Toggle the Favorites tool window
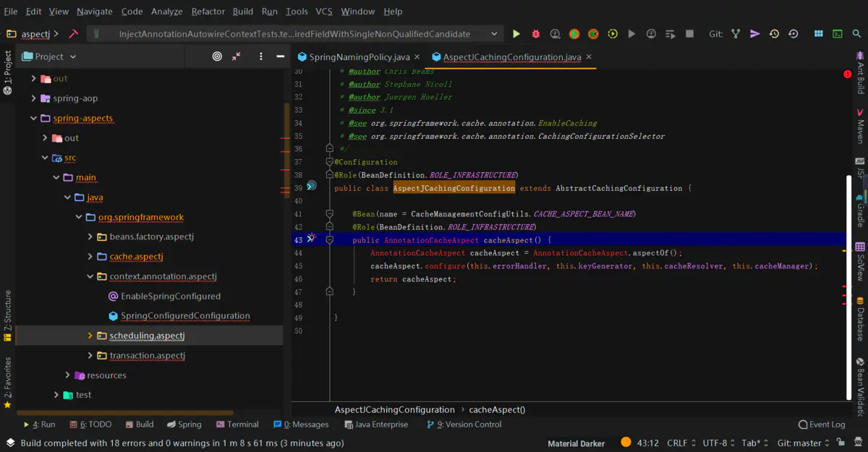The image size is (868, 452). point(8,382)
